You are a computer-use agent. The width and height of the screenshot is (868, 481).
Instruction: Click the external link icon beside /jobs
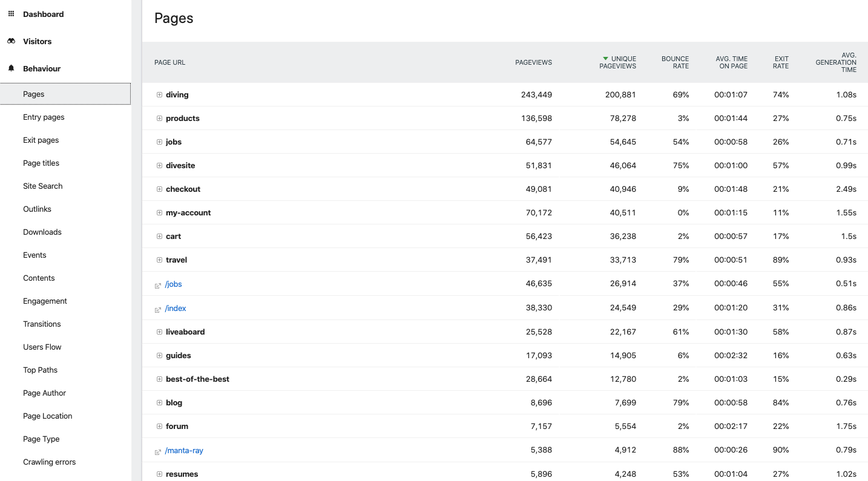[x=158, y=285]
